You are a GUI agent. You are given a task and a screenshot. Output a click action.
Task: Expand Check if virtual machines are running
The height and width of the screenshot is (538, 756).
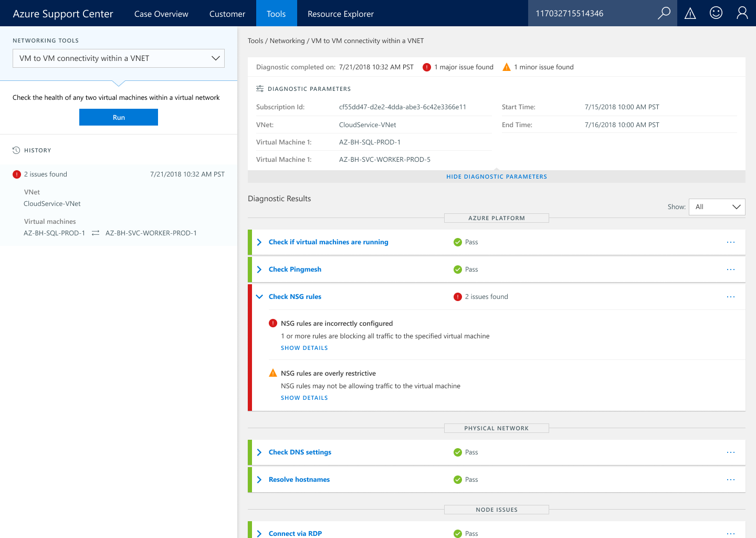[x=259, y=242]
